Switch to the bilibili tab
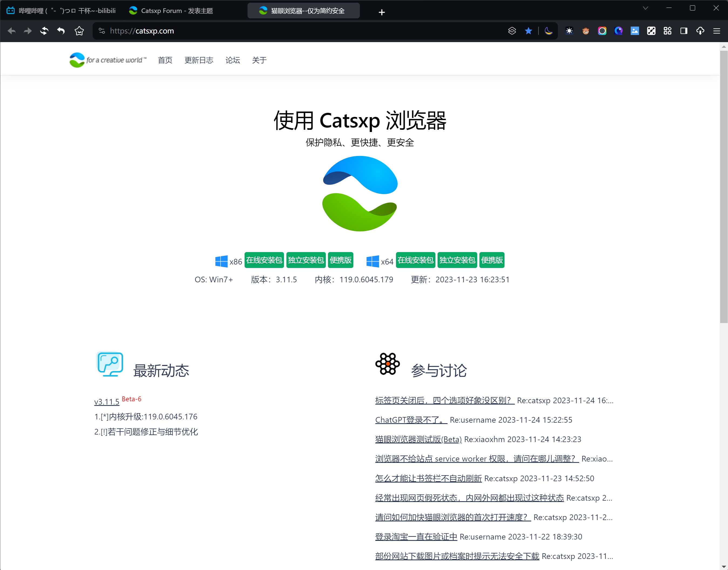Viewport: 728px width, 570px height. (62, 11)
